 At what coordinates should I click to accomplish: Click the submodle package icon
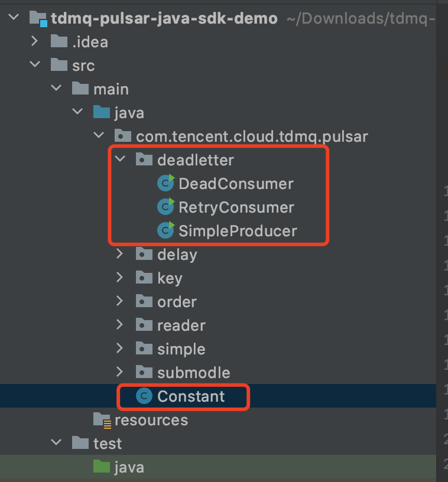point(144,372)
